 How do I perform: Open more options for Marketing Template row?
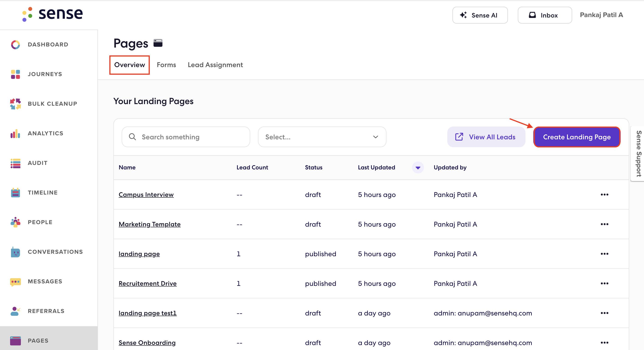(x=604, y=224)
